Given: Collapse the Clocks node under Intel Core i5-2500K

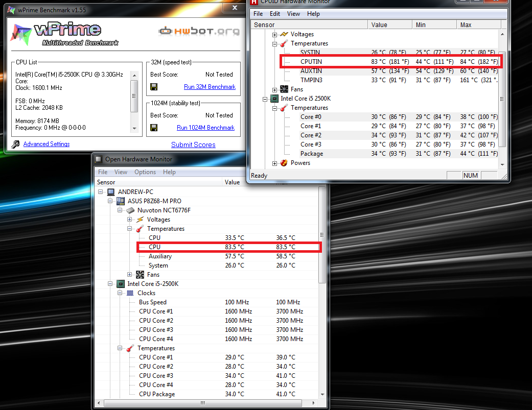Looking at the screenshot, I should click(121, 293).
